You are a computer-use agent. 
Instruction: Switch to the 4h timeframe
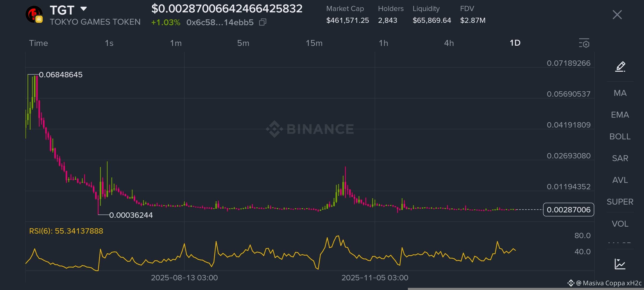pos(449,43)
